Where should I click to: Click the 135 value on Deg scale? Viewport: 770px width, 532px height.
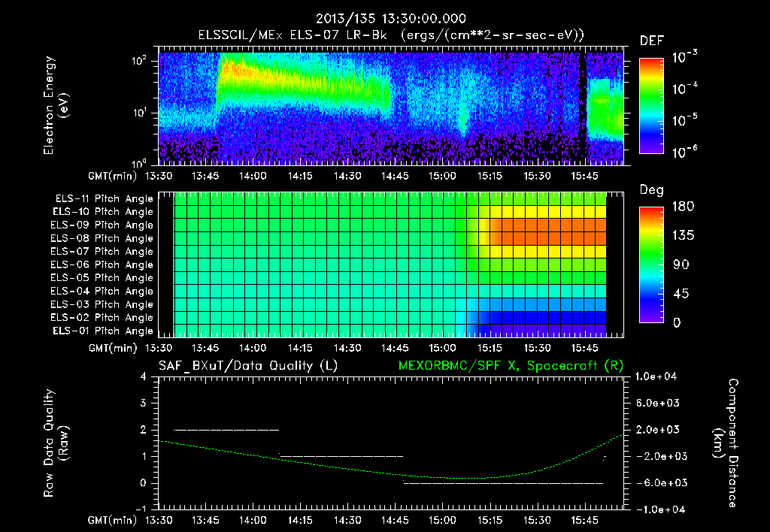683,236
